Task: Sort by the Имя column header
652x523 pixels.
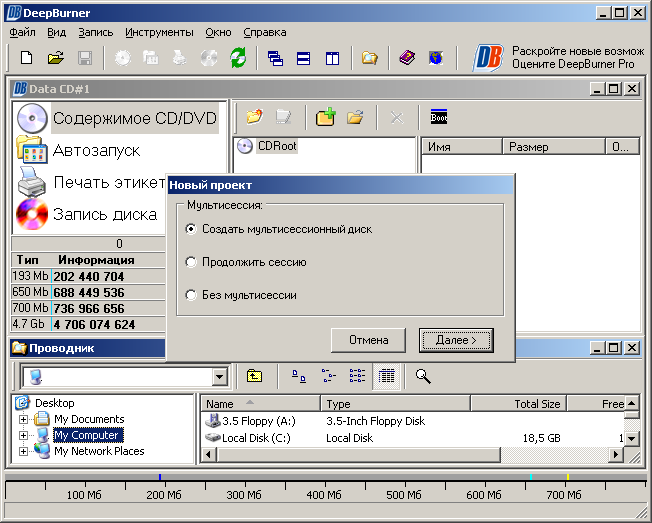Action: pos(462,147)
